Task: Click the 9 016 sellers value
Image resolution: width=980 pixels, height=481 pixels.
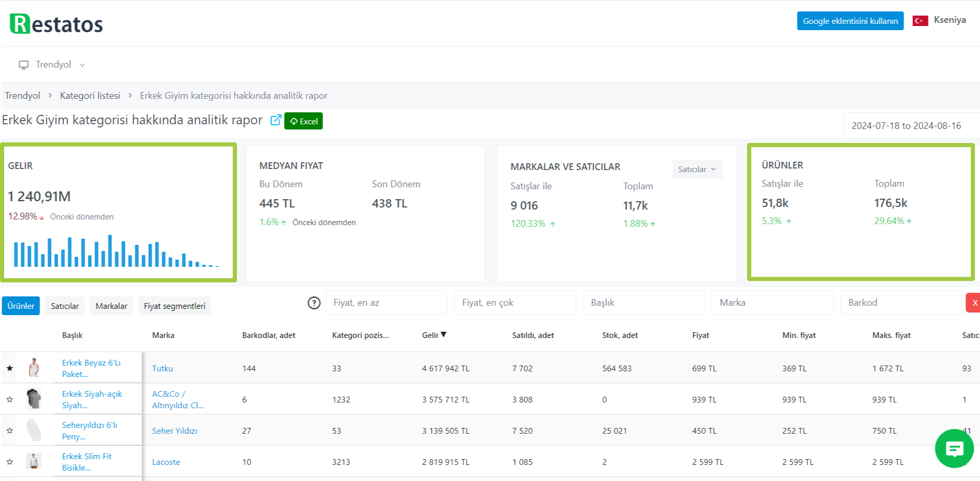Action: pyautogui.click(x=524, y=205)
